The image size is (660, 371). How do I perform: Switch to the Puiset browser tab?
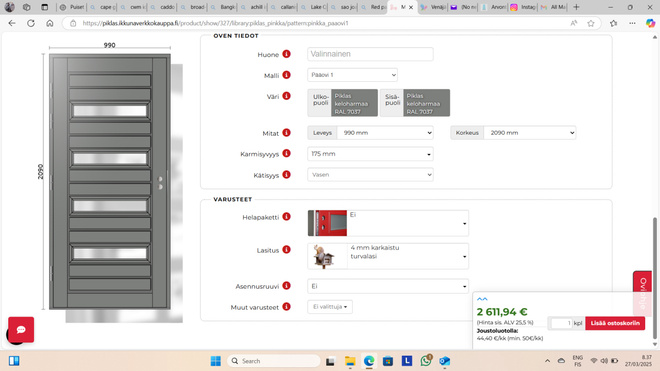click(71, 7)
